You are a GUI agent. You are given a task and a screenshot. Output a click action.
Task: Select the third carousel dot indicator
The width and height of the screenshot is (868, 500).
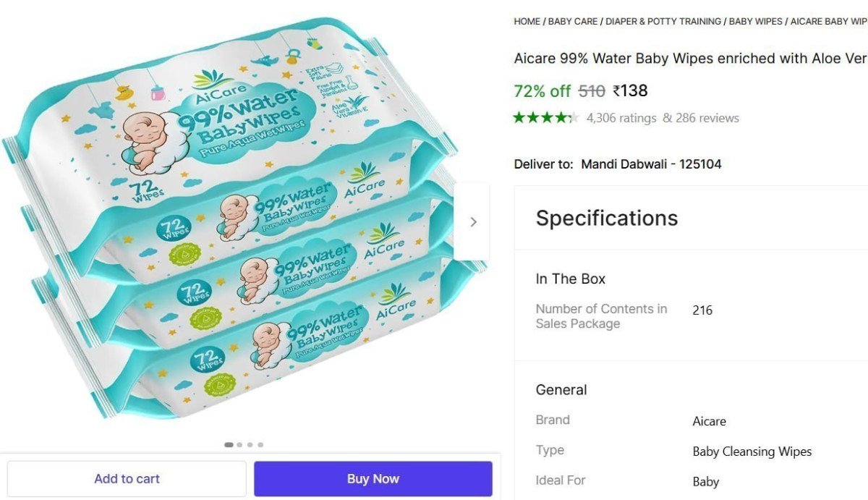[250, 445]
